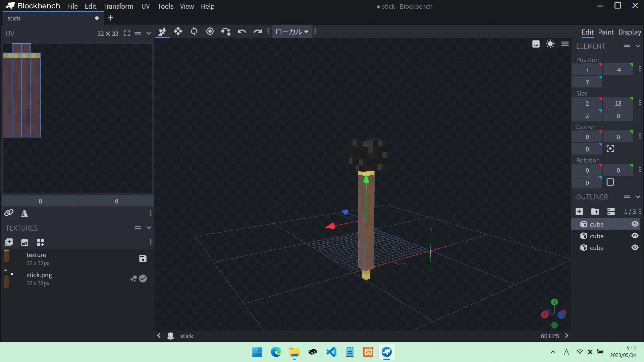This screenshot has height=362, width=644.
Task: Select the Pivot tool in toolbar
Action: click(210, 32)
